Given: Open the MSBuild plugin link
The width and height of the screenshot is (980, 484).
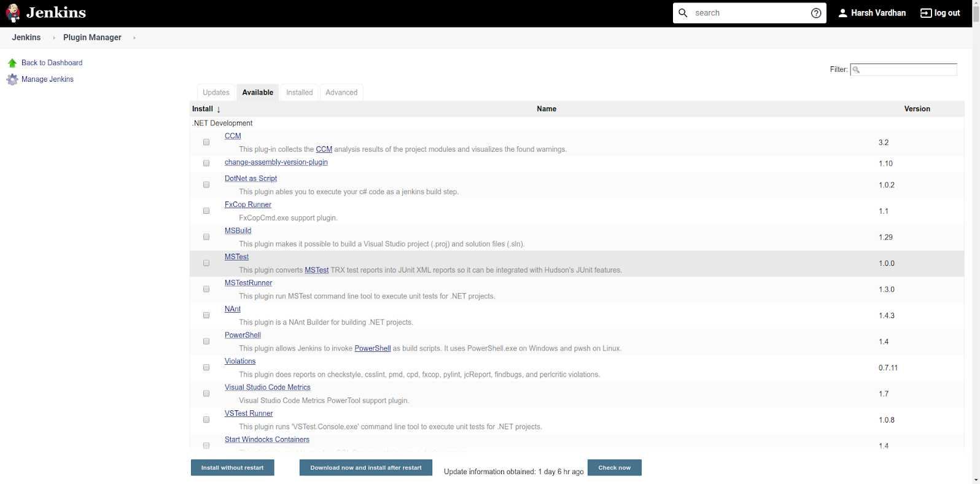Looking at the screenshot, I should click(238, 231).
